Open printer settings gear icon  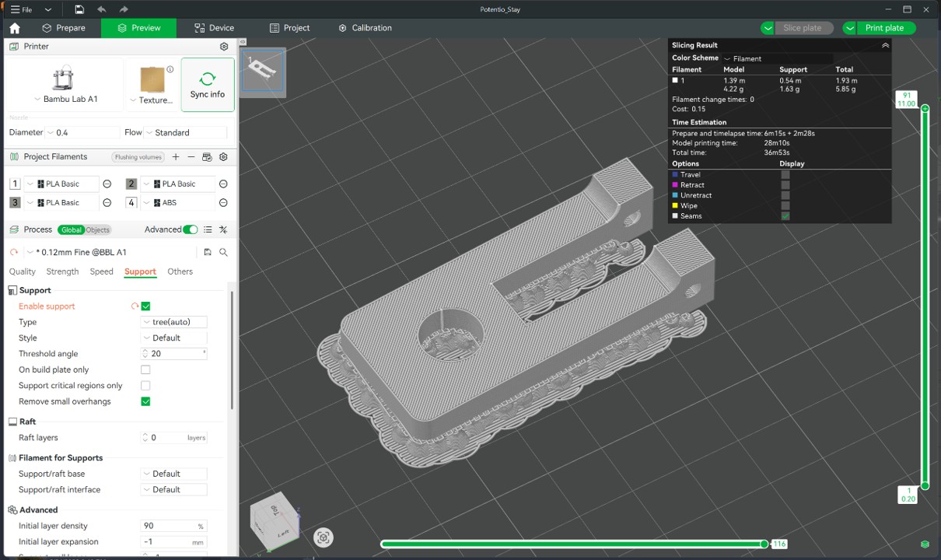[x=224, y=47]
